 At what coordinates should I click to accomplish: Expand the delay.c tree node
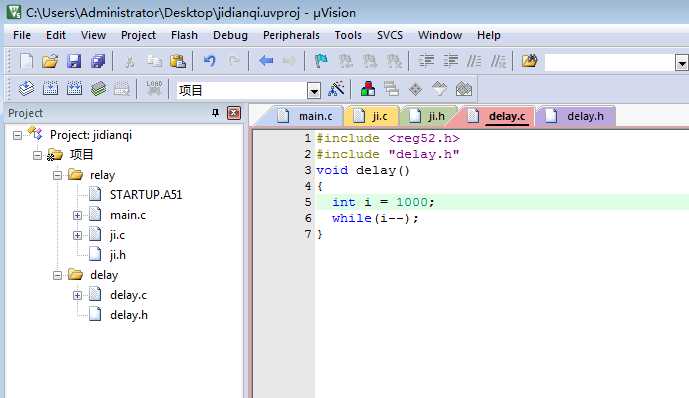click(x=77, y=295)
